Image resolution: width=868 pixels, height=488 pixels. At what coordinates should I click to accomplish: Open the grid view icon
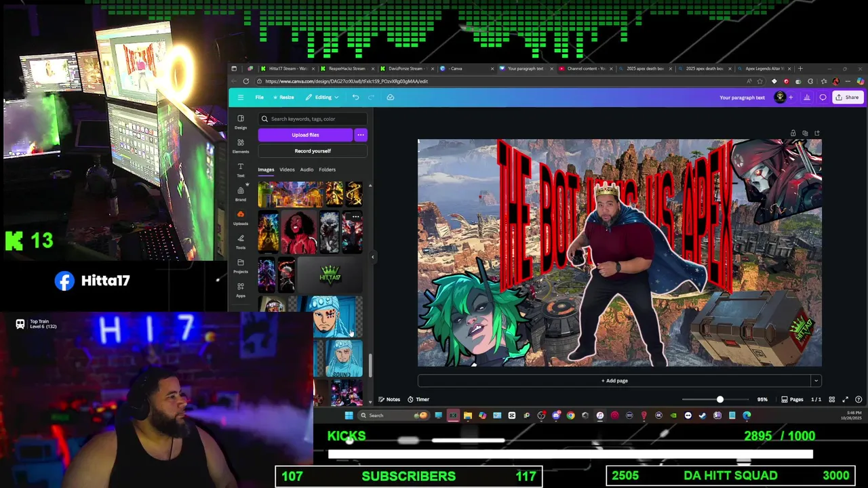coord(831,399)
